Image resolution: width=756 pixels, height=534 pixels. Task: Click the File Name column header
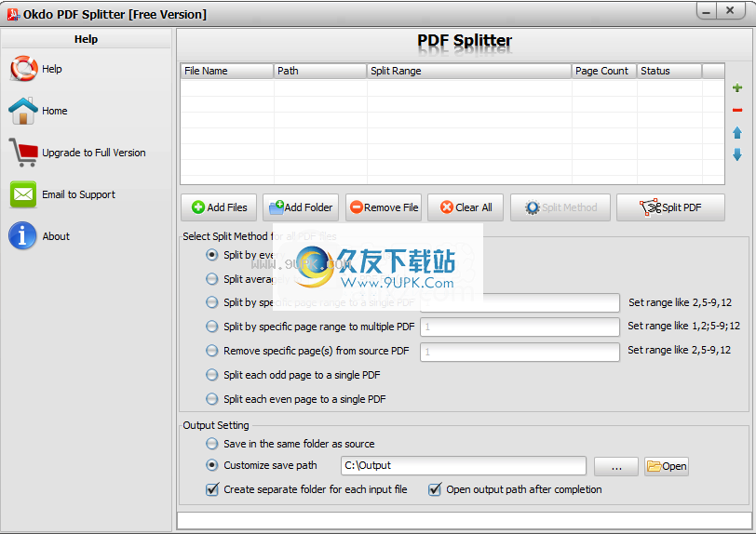coord(227,71)
